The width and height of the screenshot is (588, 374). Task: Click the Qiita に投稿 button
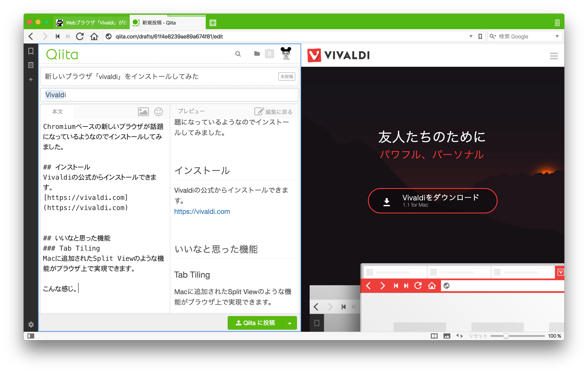pyautogui.click(x=255, y=323)
